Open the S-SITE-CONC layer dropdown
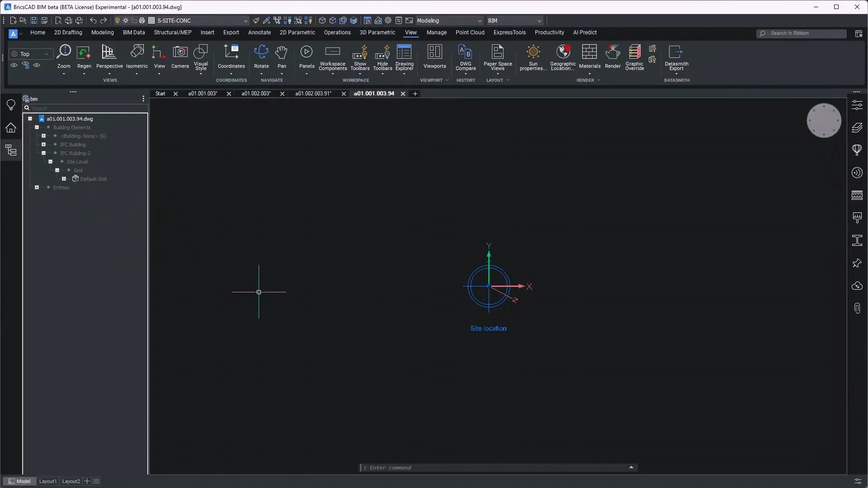868x488 pixels. point(245,21)
